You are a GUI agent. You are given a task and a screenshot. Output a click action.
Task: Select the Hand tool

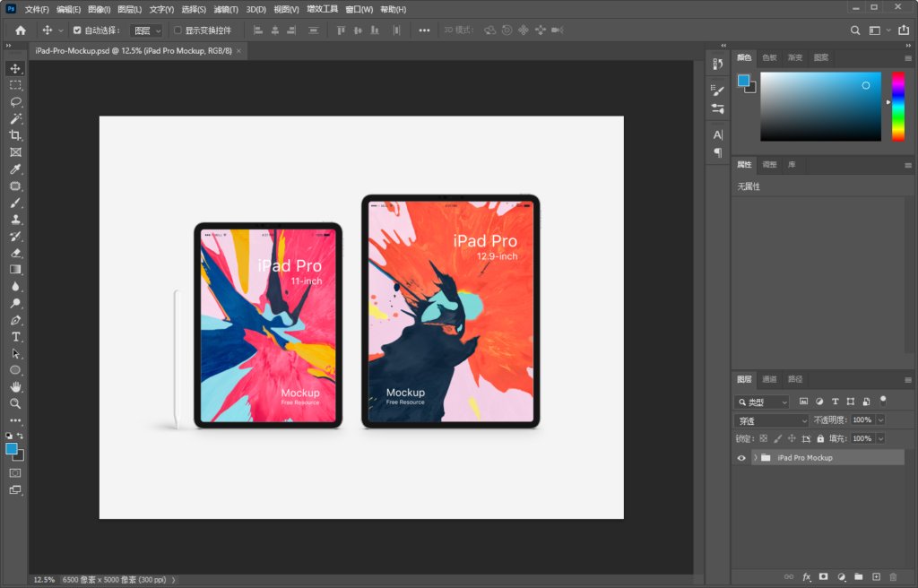click(x=15, y=386)
